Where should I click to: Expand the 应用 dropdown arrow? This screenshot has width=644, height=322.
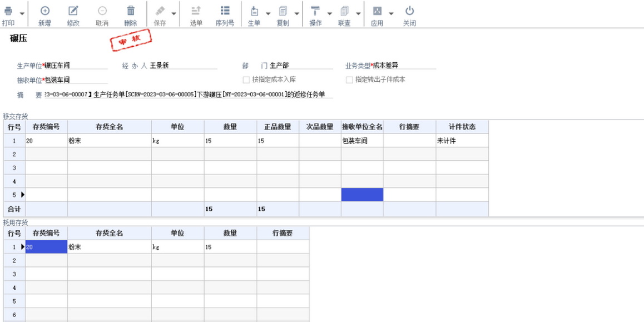[391, 13]
